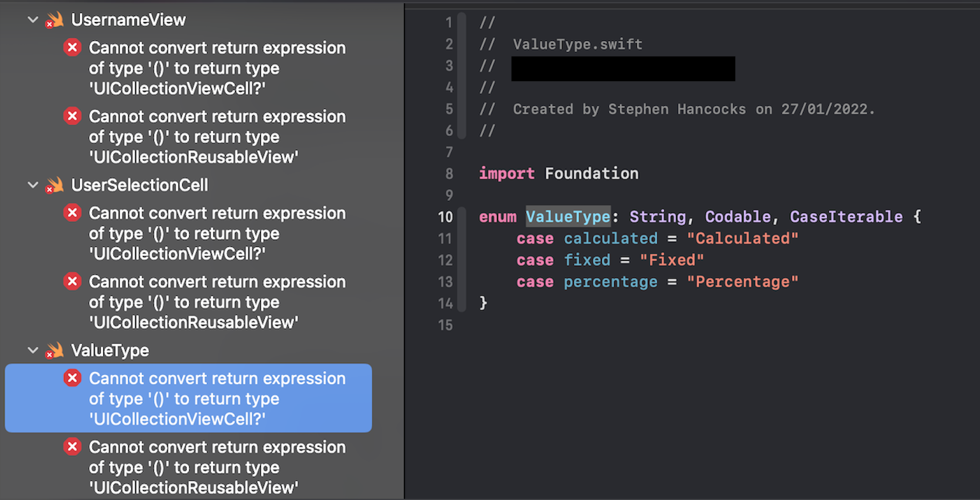The width and height of the screenshot is (980, 500).
Task: Select first UsernameView UICollectionViewCell error message
Action: 217,68
